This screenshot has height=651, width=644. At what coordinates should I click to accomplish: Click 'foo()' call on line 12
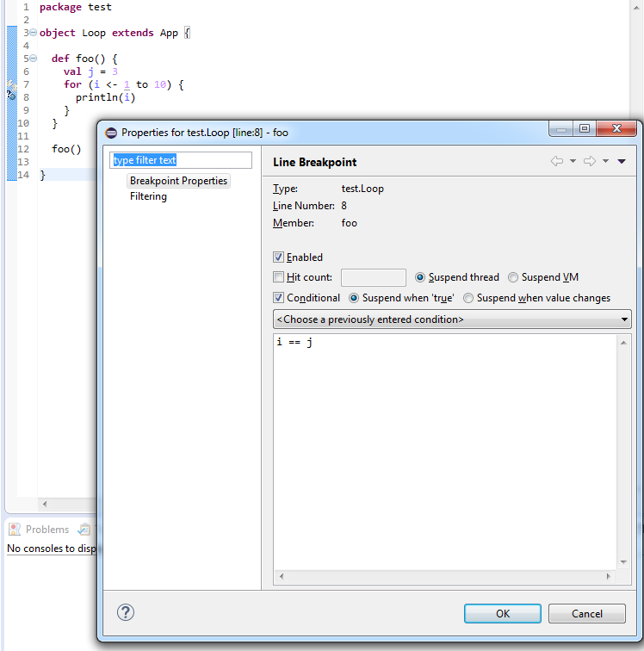coord(66,149)
